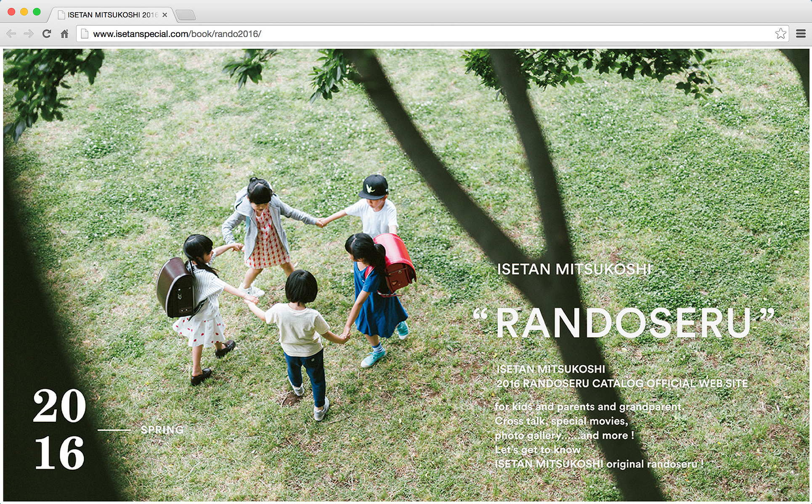Click "2016 RANDOSERU CATALOG OFFICIAL WEB SITE" text

coord(622,384)
